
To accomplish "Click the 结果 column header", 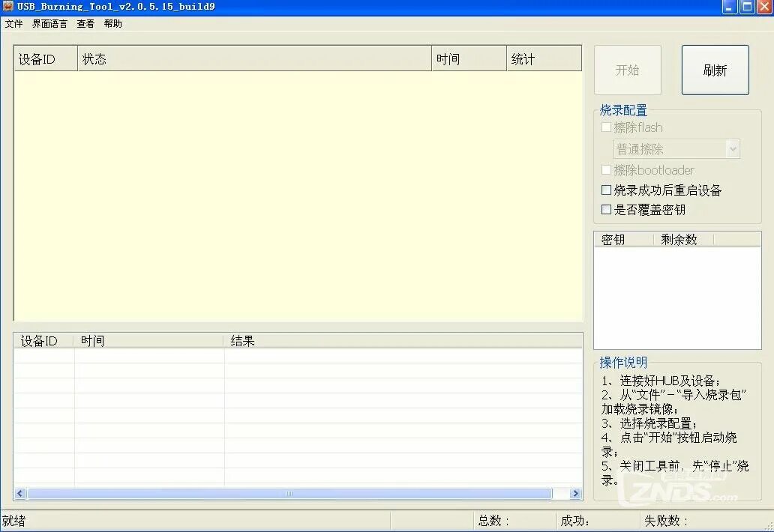I will [x=403, y=341].
